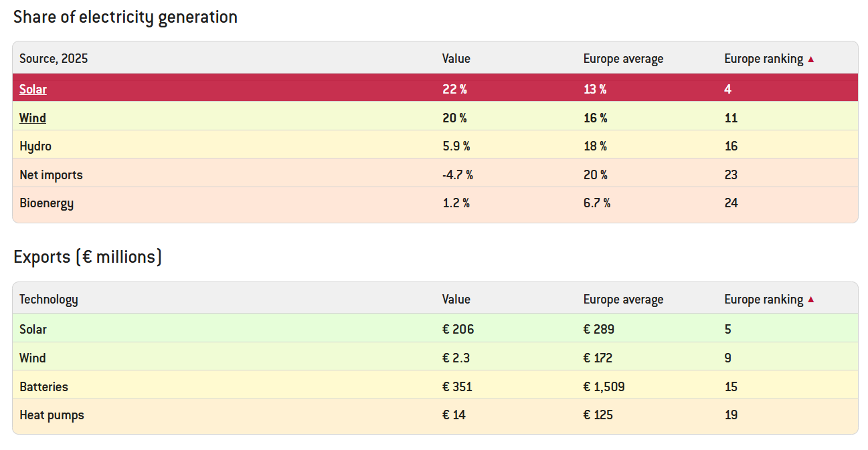Image resolution: width=868 pixels, height=450 pixels.
Task: Click the Share of electricity generation heading
Action: (x=125, y=17)
